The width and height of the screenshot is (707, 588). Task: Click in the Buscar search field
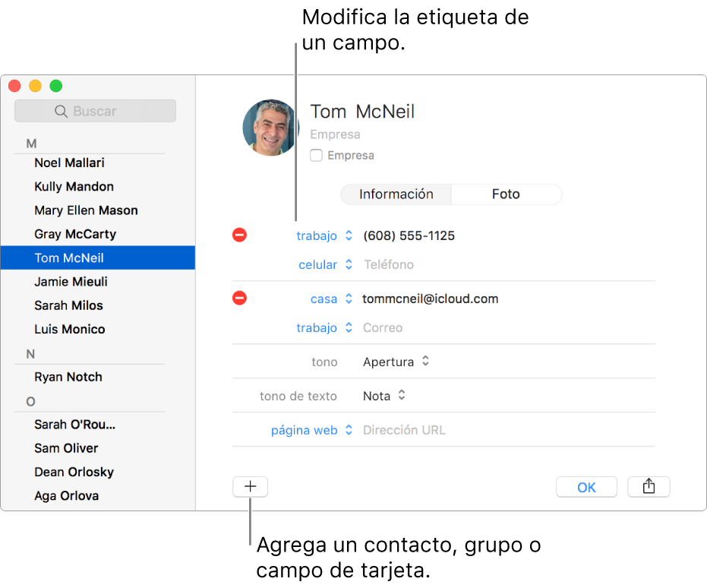[x=95, y=111]
